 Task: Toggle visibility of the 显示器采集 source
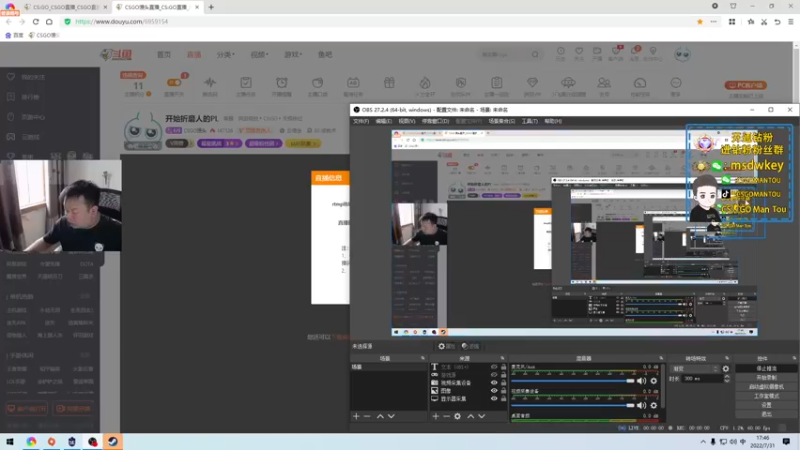point(494,398)
